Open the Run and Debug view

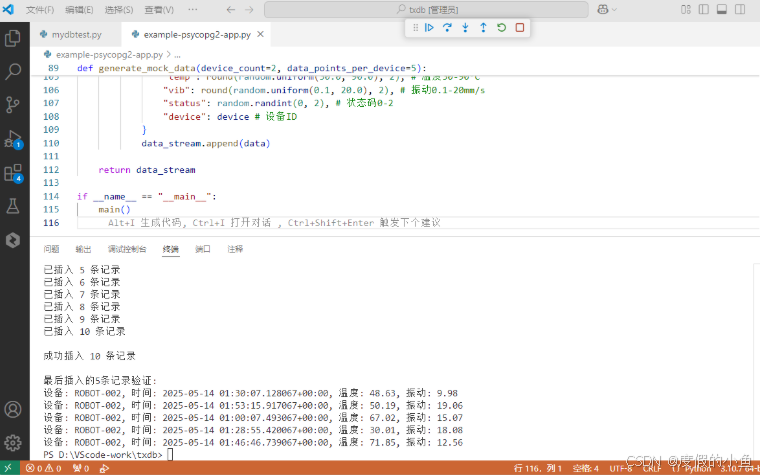(x=13, y=139)
